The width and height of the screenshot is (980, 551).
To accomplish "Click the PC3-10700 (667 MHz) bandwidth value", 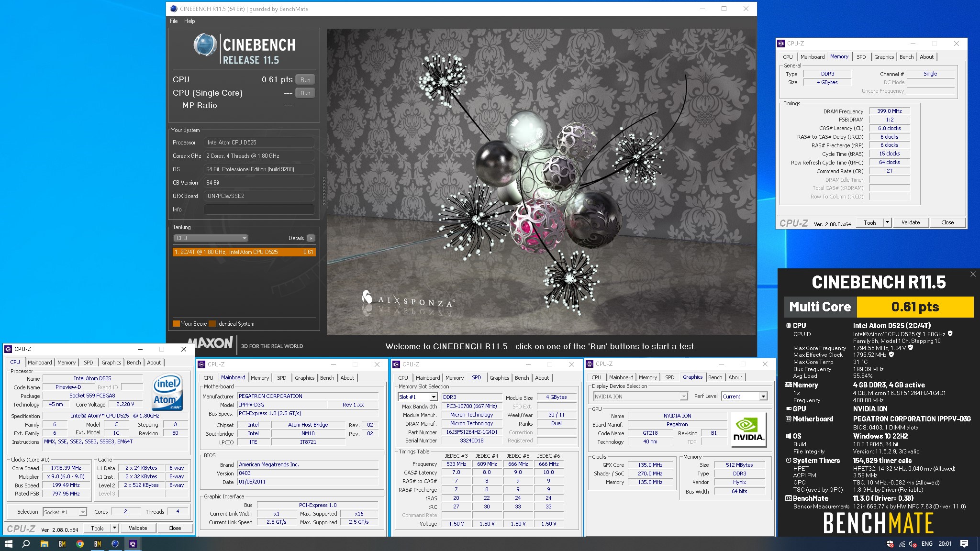I will (471, 406).
